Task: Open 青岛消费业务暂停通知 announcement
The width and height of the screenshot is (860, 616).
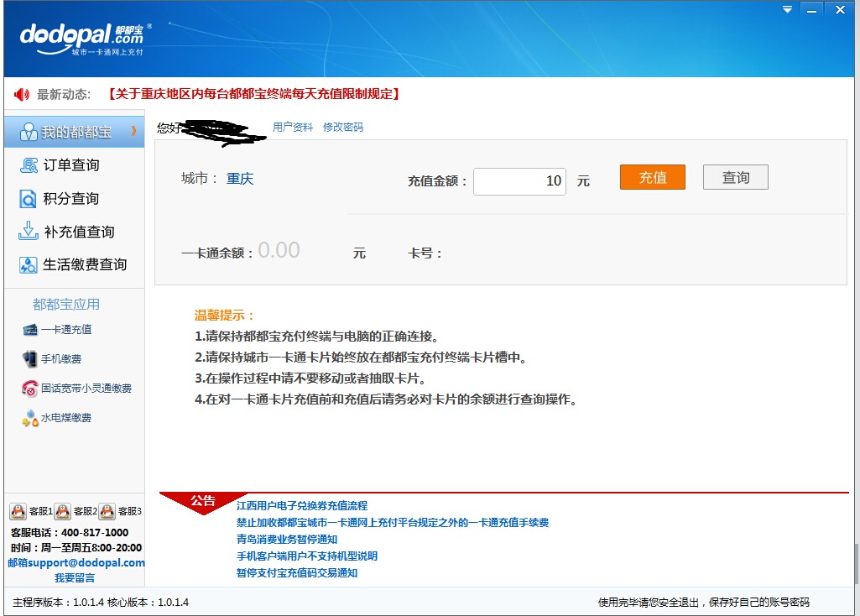Action: (287, 540)
